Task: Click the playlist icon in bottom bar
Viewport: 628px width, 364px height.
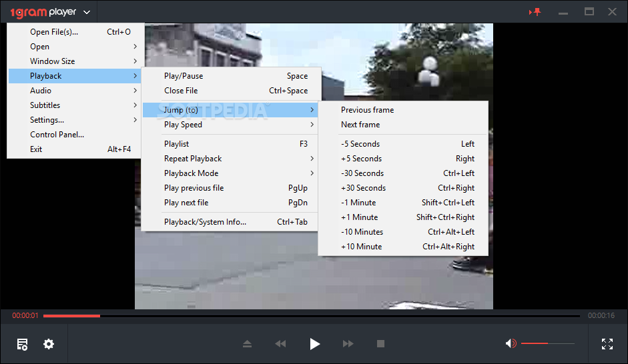Action: tap(23, 344)
